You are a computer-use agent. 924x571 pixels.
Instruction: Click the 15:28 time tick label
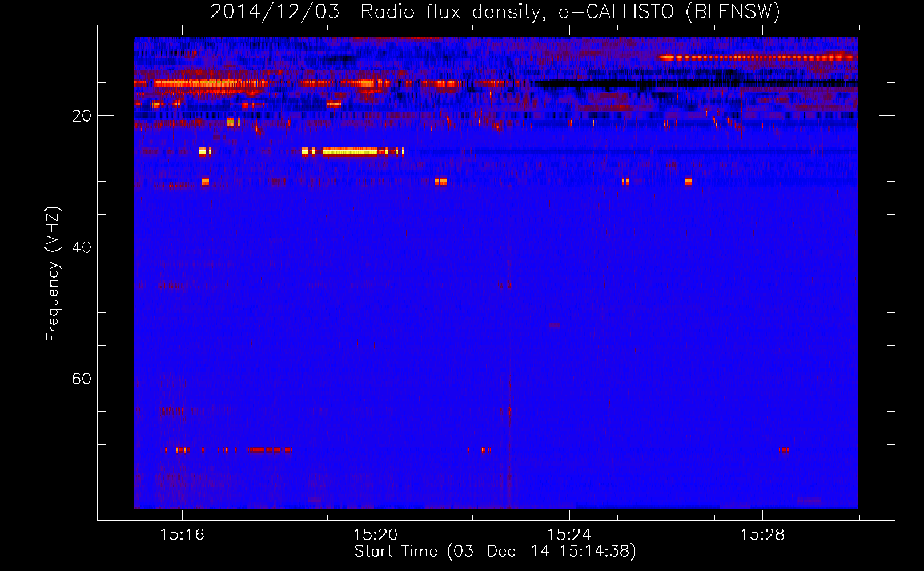pyautogui.click(x=762, y=535)
